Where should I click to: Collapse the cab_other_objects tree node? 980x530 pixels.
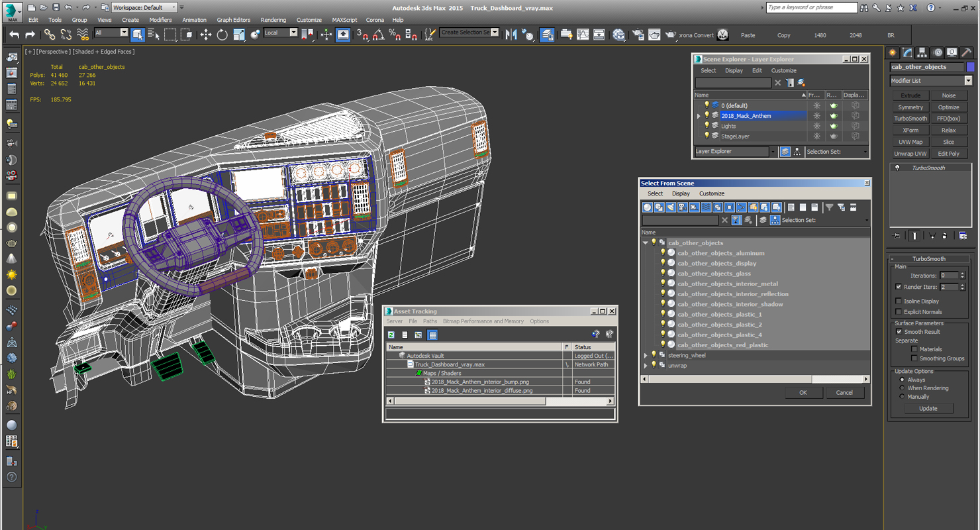pyautogui.click(x=646, y=242)
